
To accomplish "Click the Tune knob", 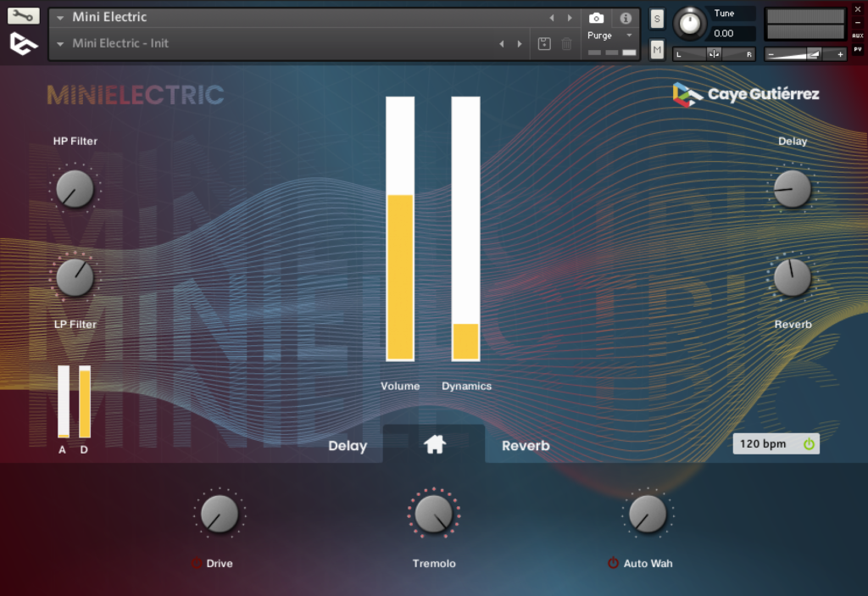I will [x=689, y=23].
